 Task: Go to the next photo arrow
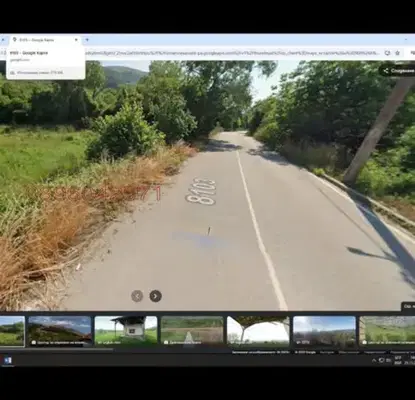[x=155, y=296]
